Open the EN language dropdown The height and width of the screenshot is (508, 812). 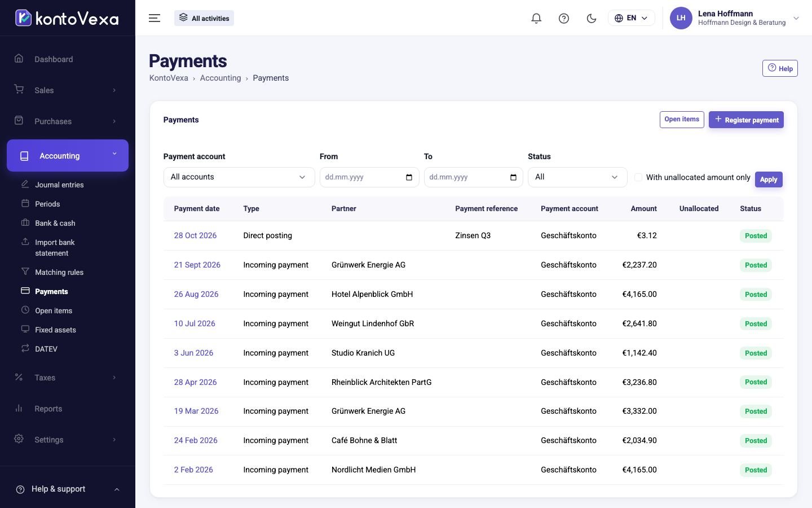tap(631, 18)
